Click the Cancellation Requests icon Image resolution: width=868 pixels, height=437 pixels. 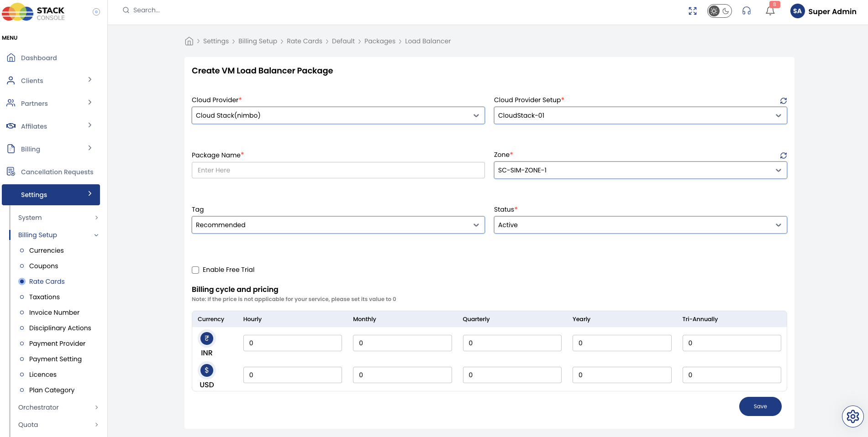(x=11, y=172)
